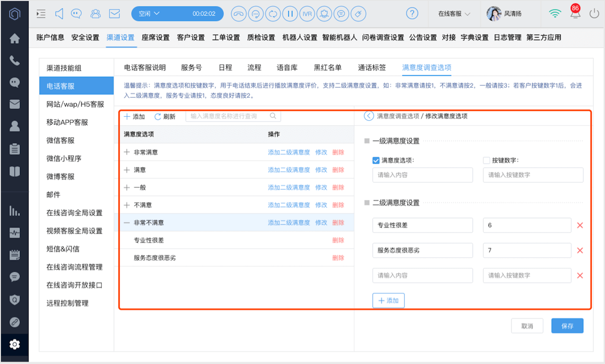Screen dimensions: 605x364
Task: Click the home icon in left sidebar
Action: [15, 39]
